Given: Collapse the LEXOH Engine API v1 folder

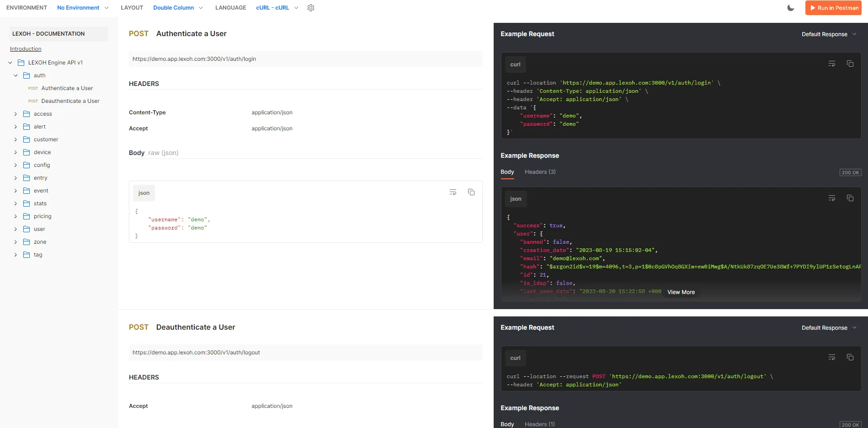Looking at the screenshot, I should click(x=10, y=63).
